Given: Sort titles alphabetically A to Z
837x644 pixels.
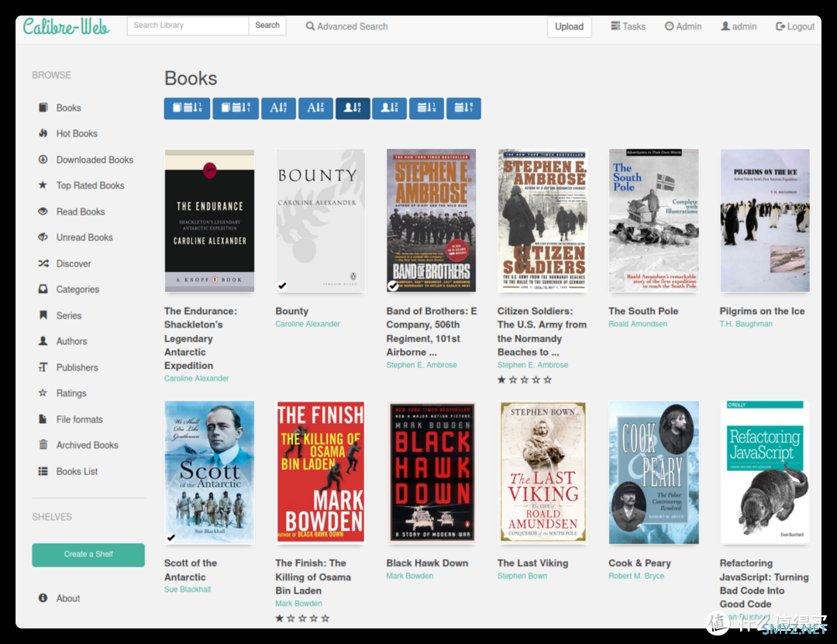Looking at the screenshot, I should pos(279,108).
